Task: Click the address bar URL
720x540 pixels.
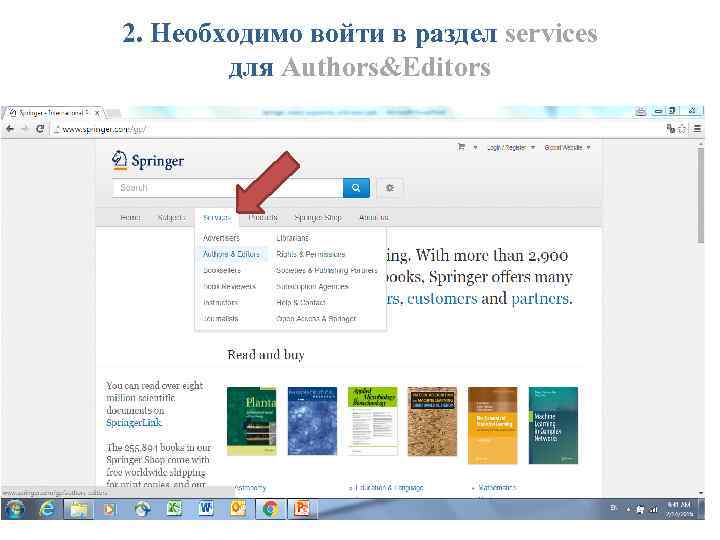Action: (104, 129)
